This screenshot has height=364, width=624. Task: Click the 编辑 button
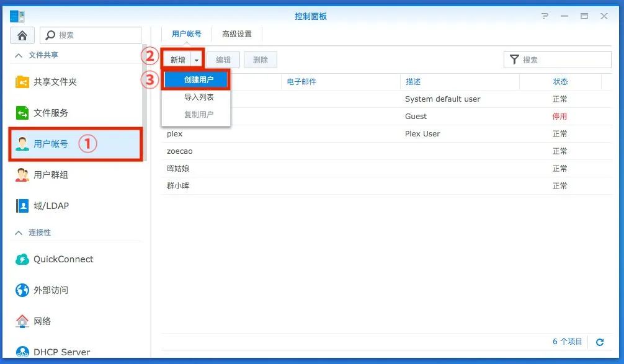(x=223, y=60)
